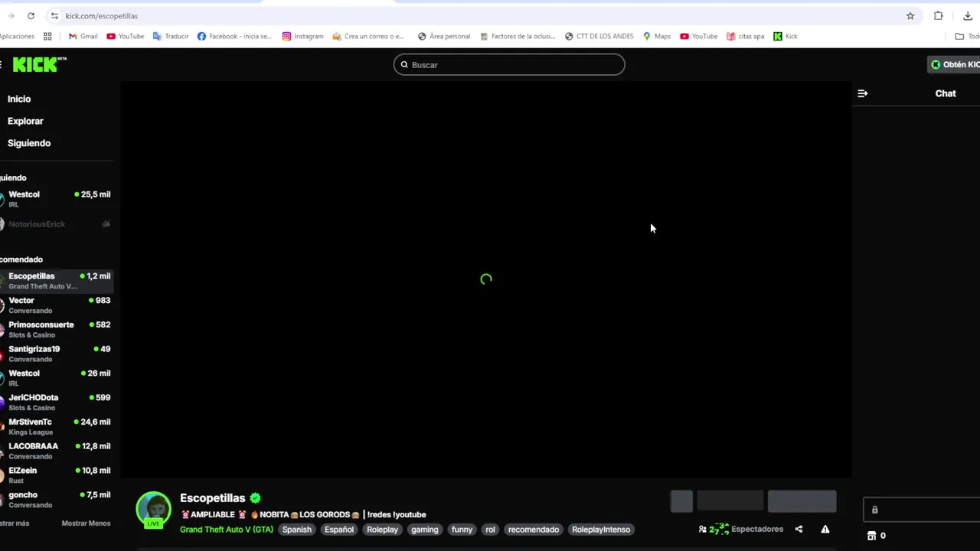The image size is (980, 551).
Task: Collapse chat panel with arrow icon
Action: 863,93
